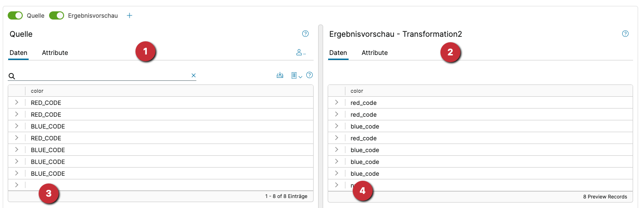
Task: Toggle the Ergebnisvorschau panel switch
Action: pos(56,15)
